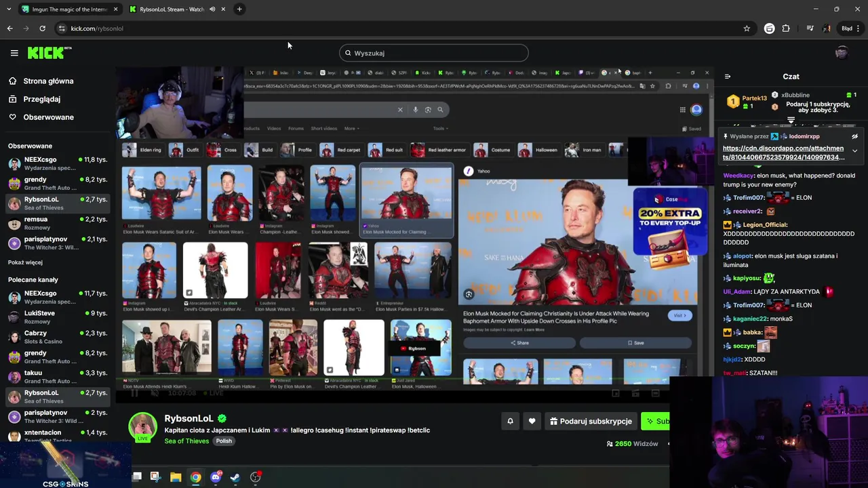This screenshot has width=868, height=488.
Task: Click chat username Weedkacy
Action: point(738,176)
